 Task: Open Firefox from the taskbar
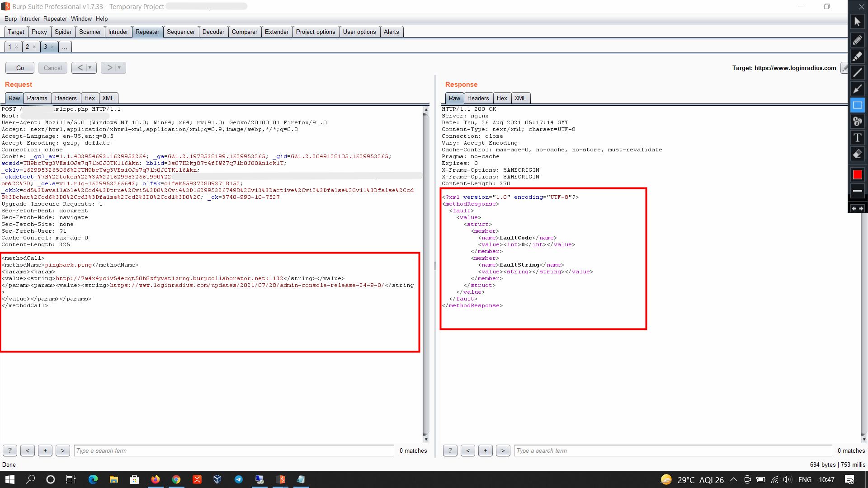(x=155, y=479)
